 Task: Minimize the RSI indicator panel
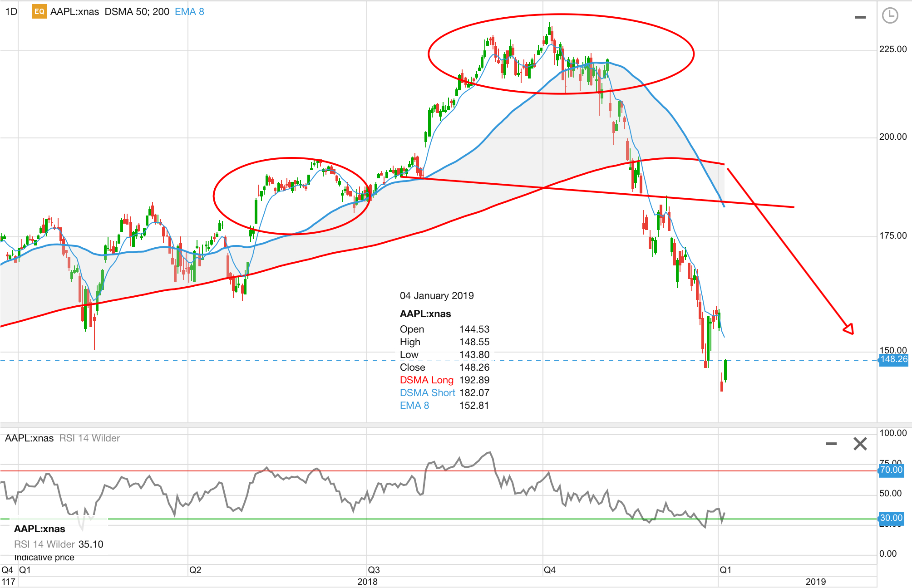(x=831, y=444)
